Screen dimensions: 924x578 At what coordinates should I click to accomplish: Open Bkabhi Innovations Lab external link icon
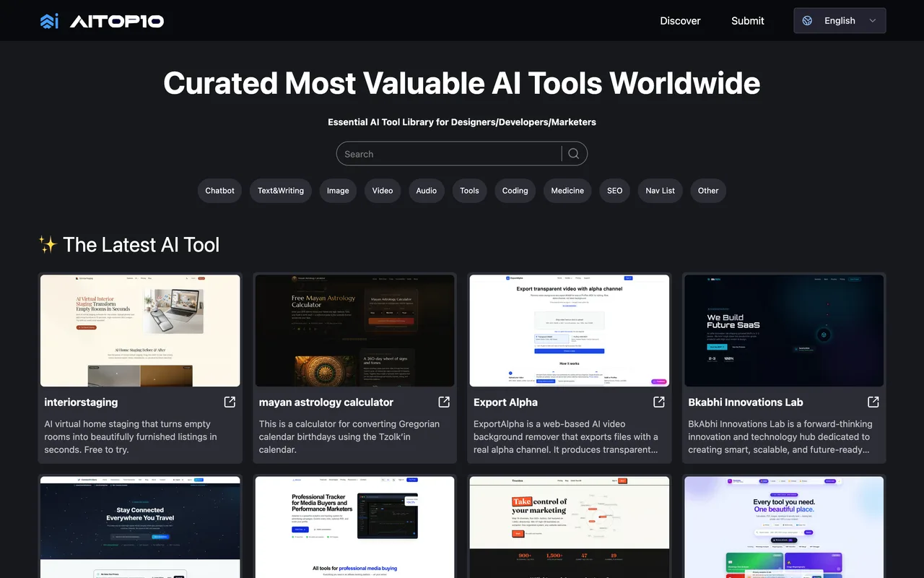(x=873, y=402)
